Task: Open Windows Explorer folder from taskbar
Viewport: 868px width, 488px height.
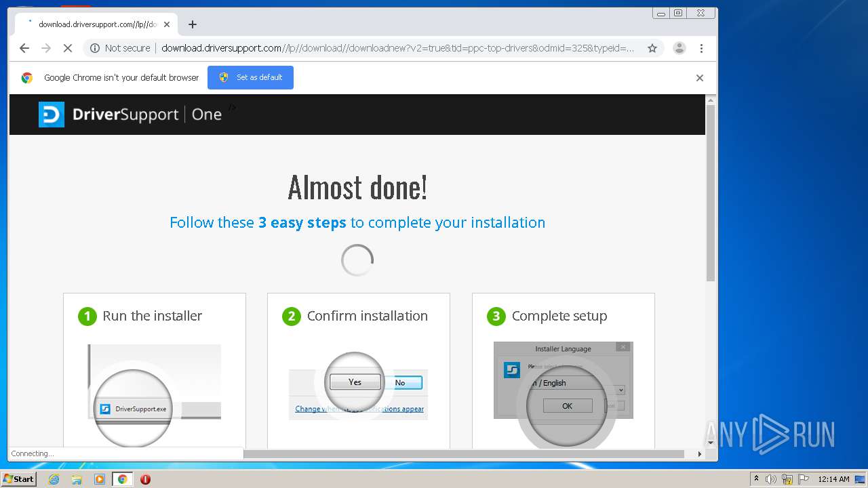Action: [77, 479]
